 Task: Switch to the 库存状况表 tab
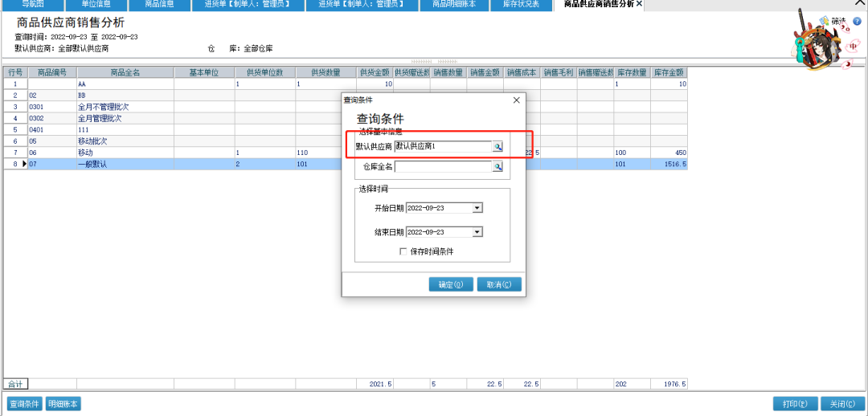(x=523, y=5)
